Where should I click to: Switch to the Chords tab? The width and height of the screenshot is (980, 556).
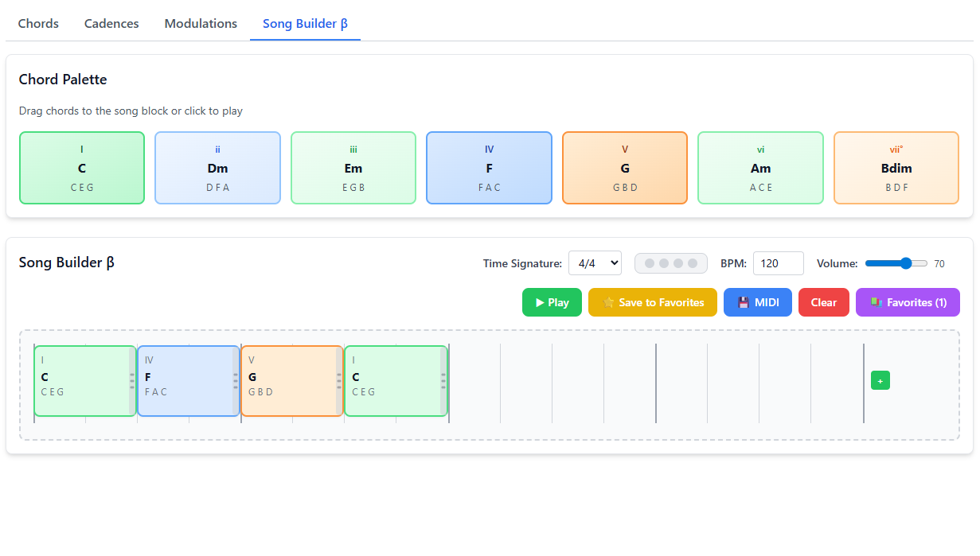(38, 24)
